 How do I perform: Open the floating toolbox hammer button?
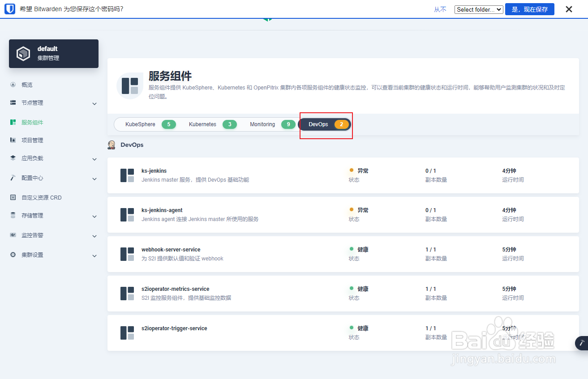coord(582,343)
